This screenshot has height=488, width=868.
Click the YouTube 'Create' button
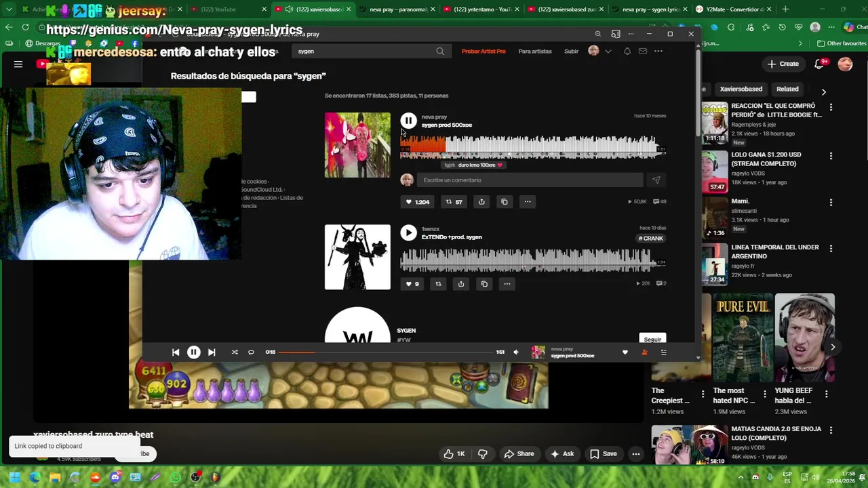[783, 64]
